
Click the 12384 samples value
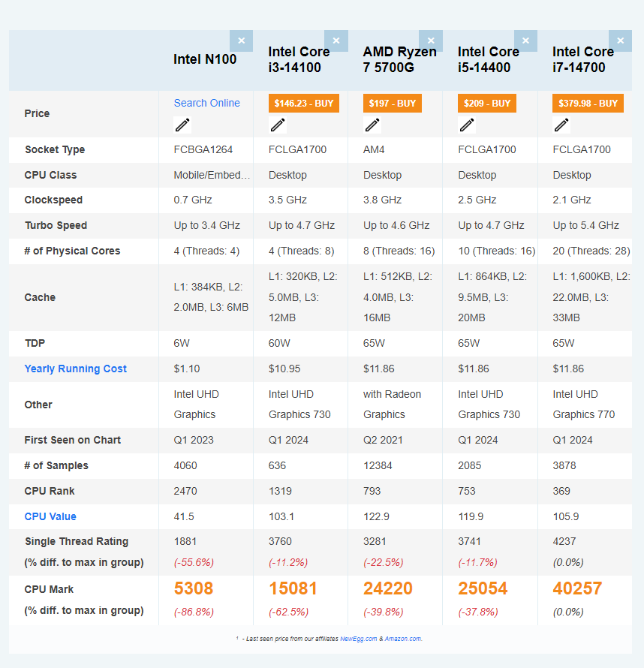click(x=378, y=465)
